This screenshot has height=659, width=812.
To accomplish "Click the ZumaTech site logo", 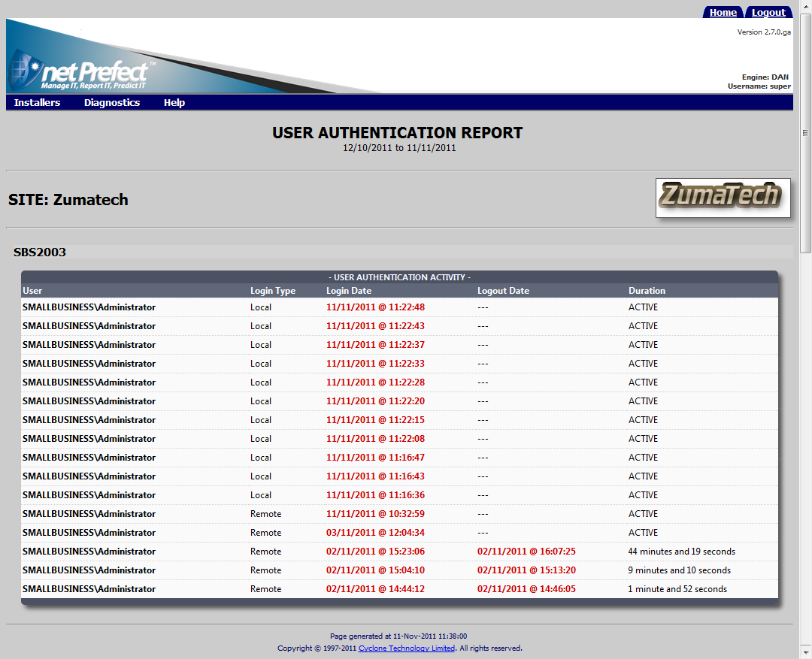I will (x=723, y=198).
